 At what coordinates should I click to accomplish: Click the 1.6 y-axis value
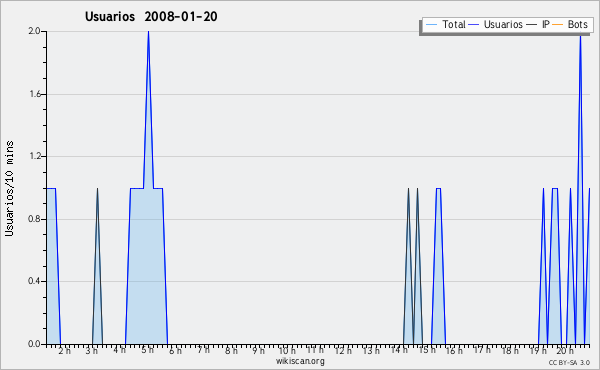pyautogui.click(x=35, y=94)
